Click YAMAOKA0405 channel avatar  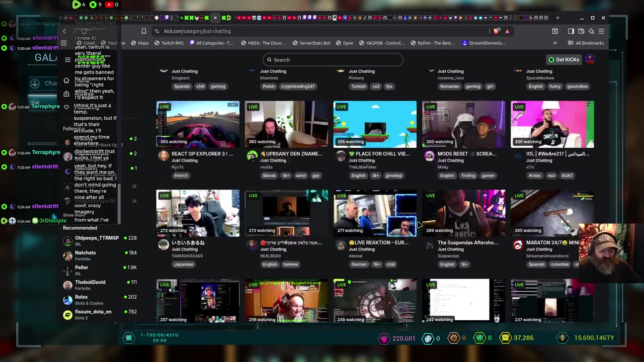tap(164, 245)
